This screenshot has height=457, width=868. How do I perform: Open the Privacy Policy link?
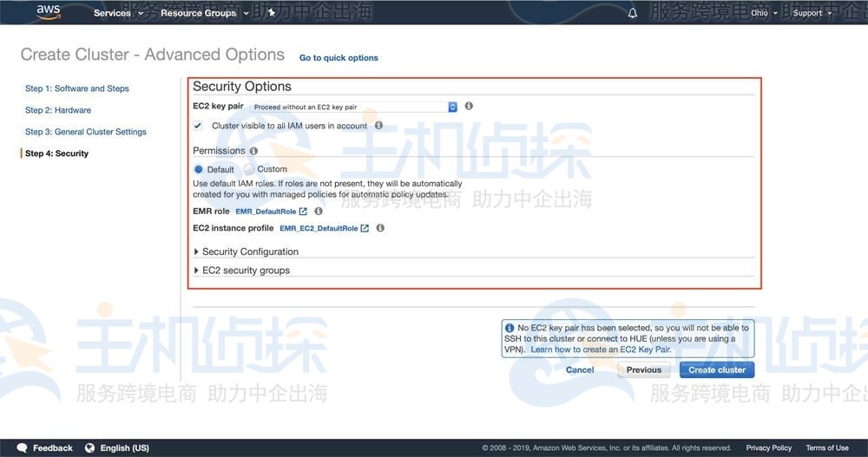point(768,447)
